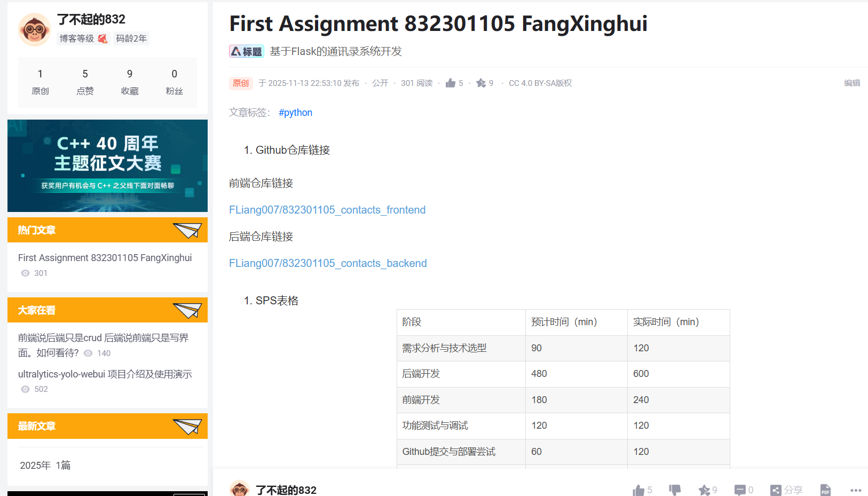Open the three-dots more options menu
The image size is (868, 496).
(856, 490)
